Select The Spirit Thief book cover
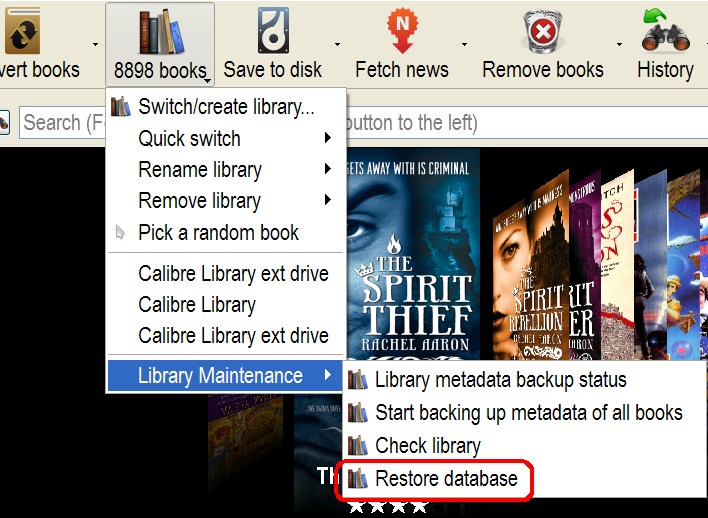 tap(413, 254)
